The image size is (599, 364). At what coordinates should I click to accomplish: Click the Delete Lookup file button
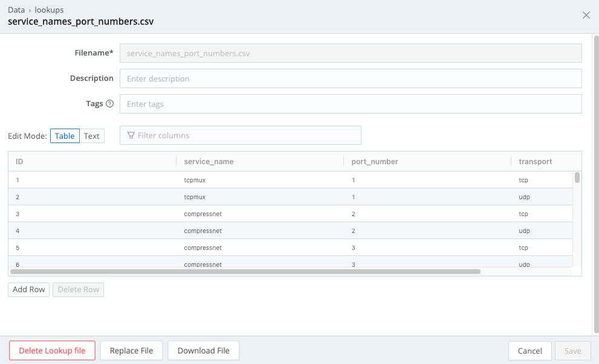[x=52, y=351]
